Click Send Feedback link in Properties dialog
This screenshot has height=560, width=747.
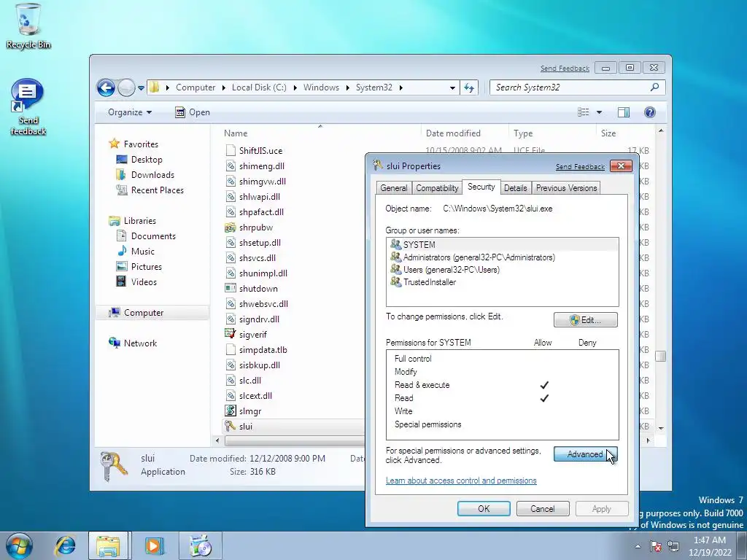coord(580,167)
